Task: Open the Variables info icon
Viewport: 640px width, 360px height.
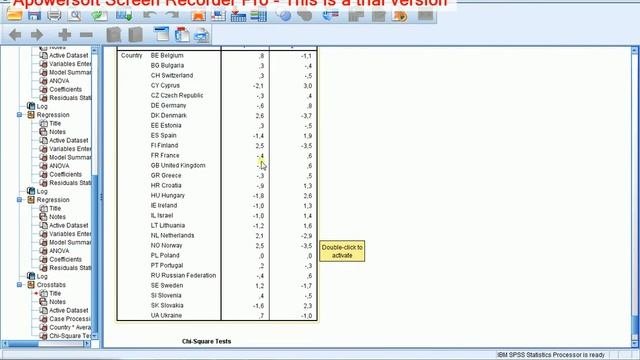Action: (258, 16)
